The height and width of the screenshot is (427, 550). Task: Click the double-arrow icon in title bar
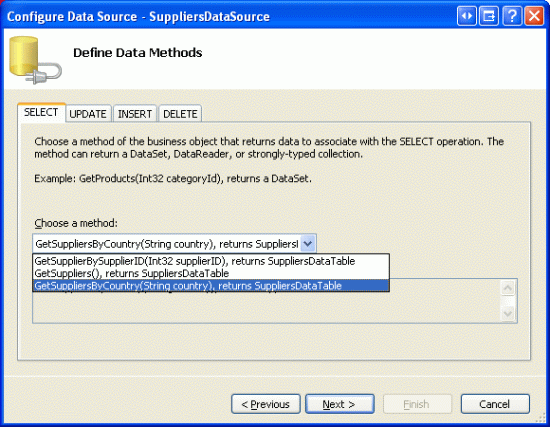pos(467,16)
